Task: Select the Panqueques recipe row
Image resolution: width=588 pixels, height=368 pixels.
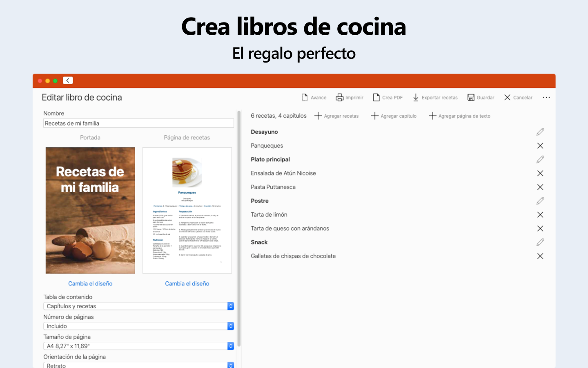Action: click(397, 146)
